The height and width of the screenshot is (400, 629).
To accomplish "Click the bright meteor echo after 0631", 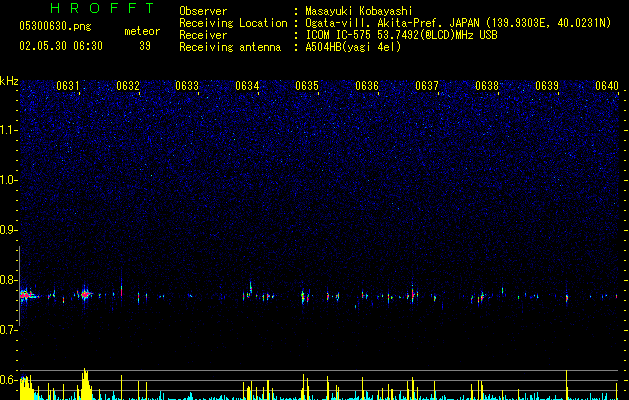I will click(85, 294).
